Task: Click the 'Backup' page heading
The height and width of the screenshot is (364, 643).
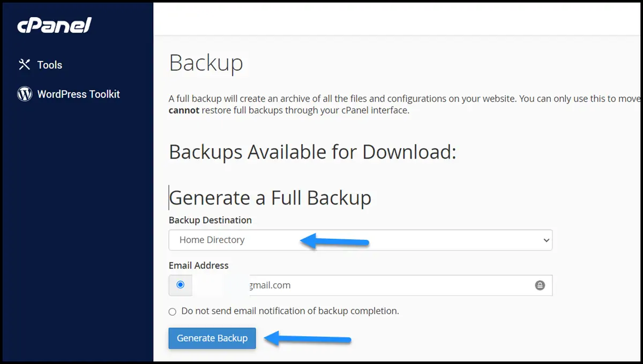Action: [x=206, y=63]
